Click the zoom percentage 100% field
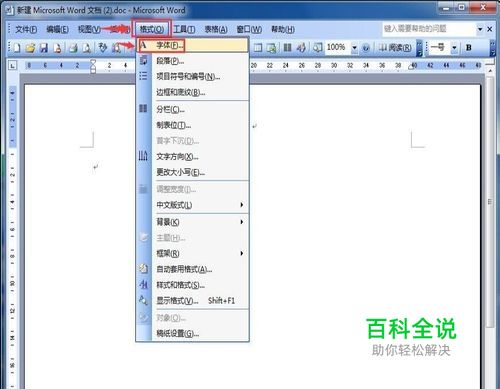The height and width of the screenshot is (389, 500). pyautogui.click(x=337, y=47)
